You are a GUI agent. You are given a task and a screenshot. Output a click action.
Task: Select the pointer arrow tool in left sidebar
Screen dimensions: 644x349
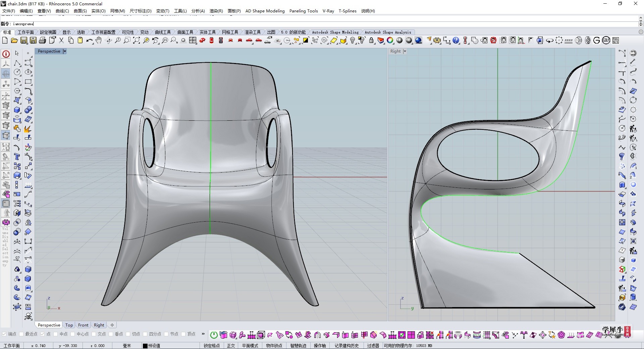click(x=17, y=54)
